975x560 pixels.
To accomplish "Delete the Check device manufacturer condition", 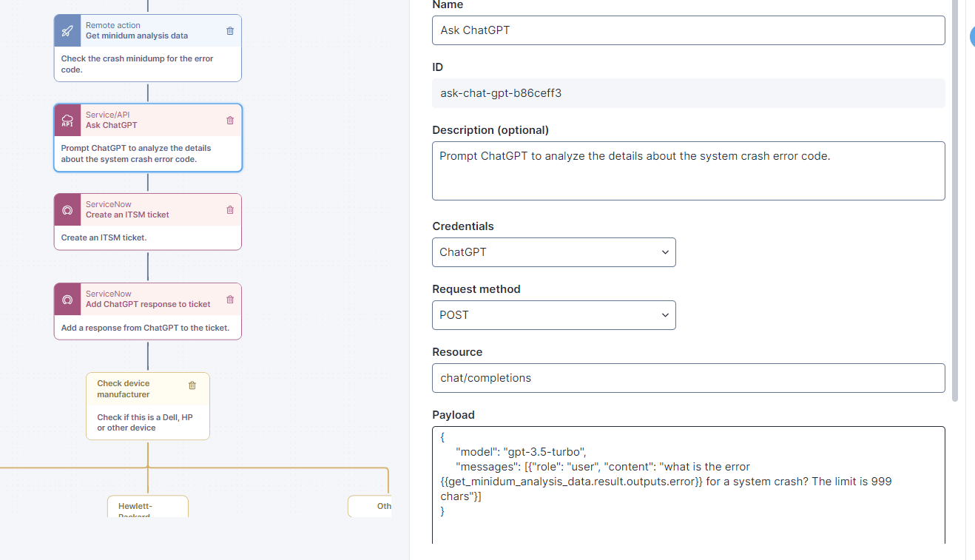I will pyautogui.click(x=192, y=385).
